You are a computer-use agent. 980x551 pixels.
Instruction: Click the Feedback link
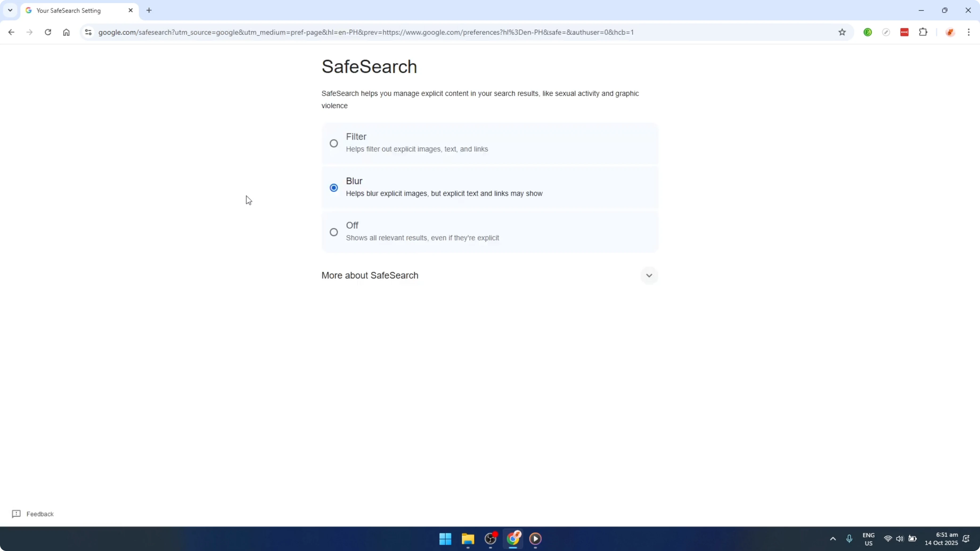click(x=40, y=514)
